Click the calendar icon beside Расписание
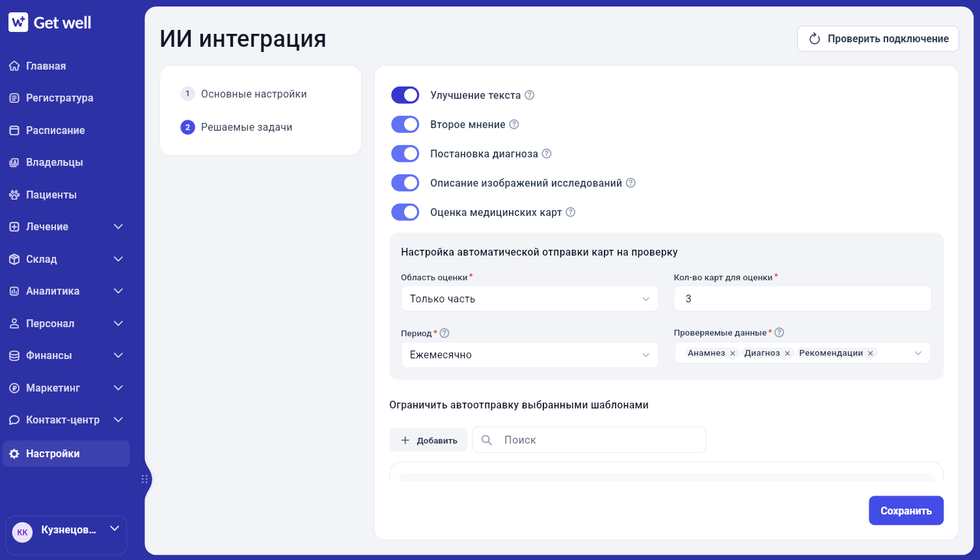Viewport: 980px width, 560px height. pos(14,130)
